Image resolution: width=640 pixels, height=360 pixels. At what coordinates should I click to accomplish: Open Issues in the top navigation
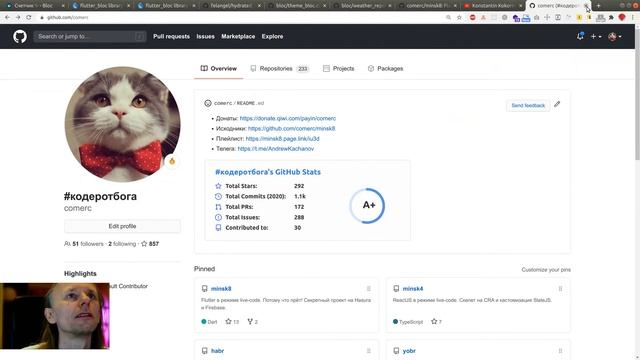point(205,36)
